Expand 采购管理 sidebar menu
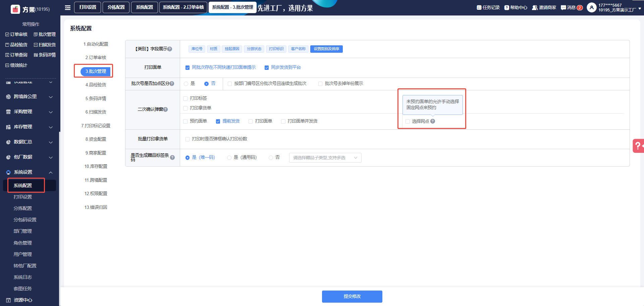Image resolution: width=644 pixels, height=306 pixels. tap(30, 112)
